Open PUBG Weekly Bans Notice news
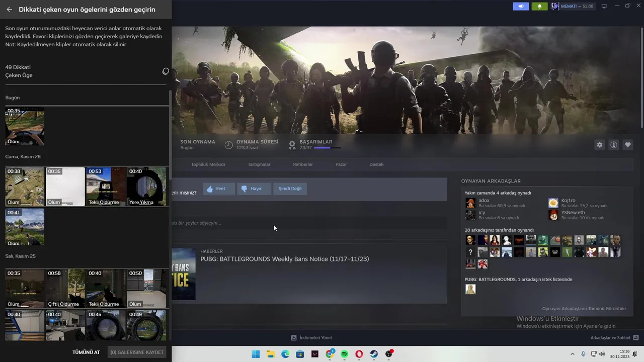 coord(285,259)
